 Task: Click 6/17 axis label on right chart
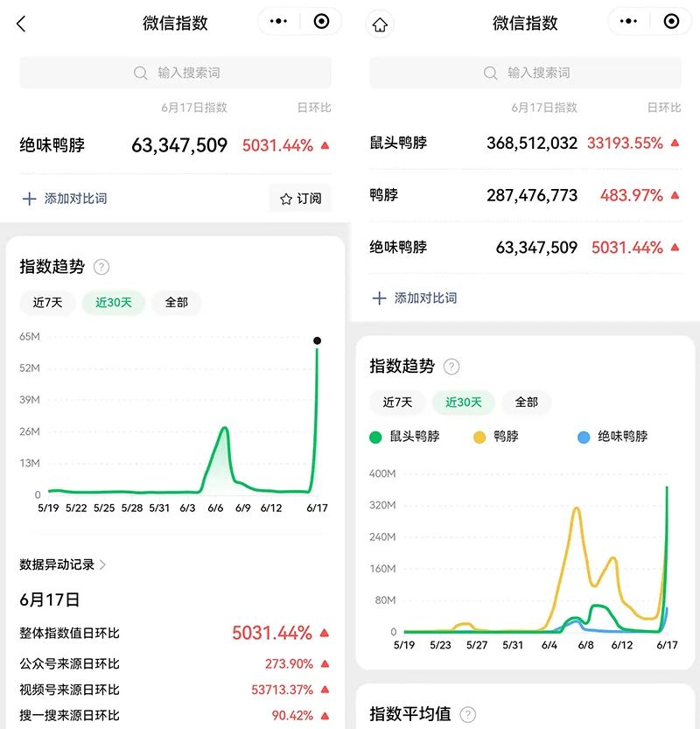pos(667,645)
